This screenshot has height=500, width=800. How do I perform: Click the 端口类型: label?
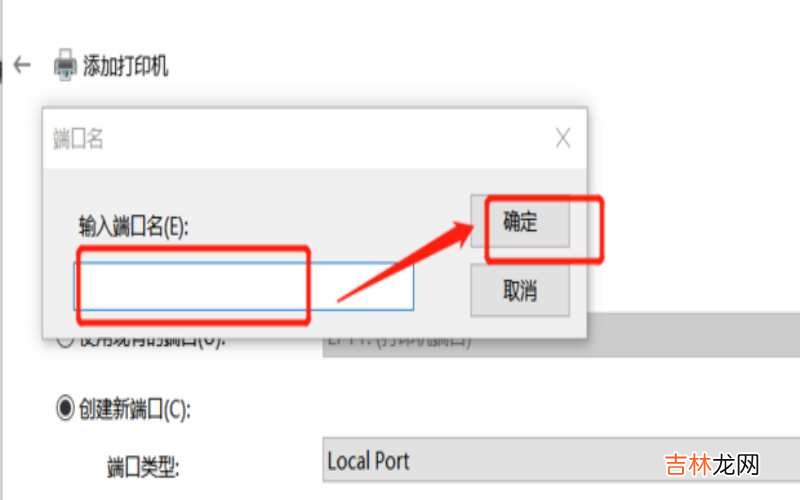(x=143, y=467)
